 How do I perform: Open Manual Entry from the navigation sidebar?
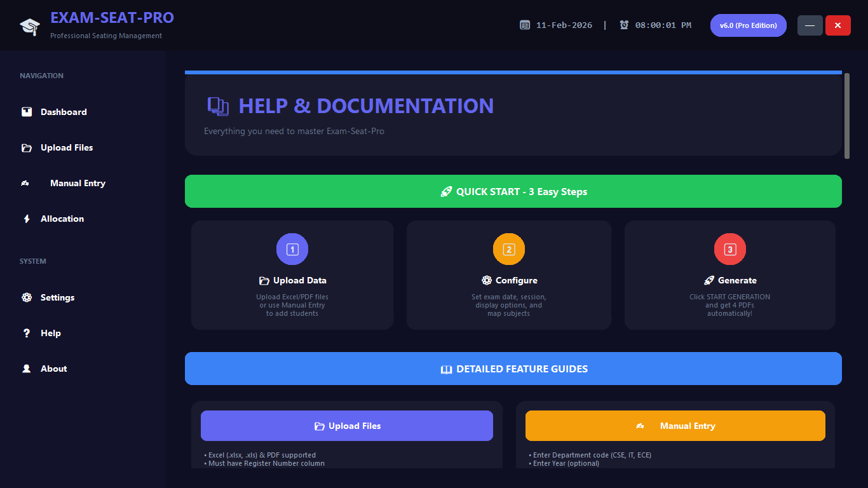tap(78, 183)
